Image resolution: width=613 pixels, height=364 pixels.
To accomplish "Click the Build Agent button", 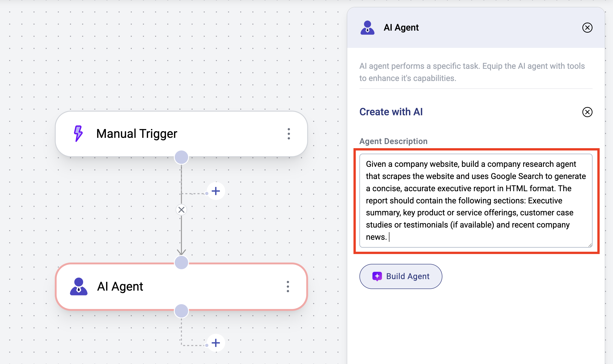I will [x=400, y=276].
